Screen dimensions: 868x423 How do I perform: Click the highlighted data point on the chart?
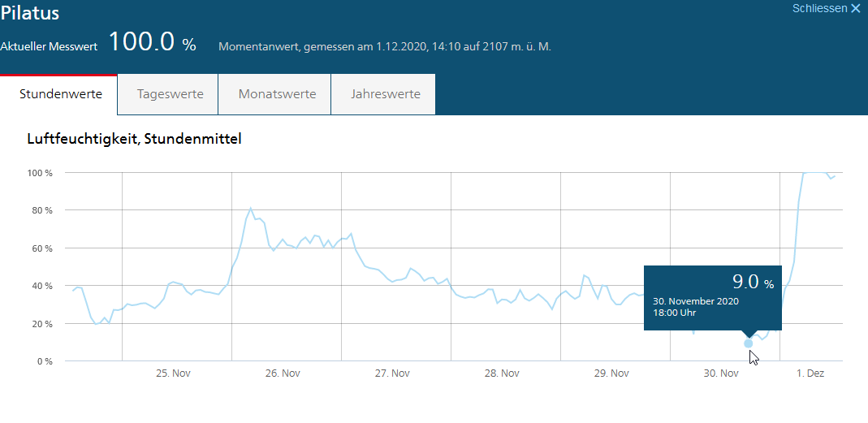pyautogui.click(x=748, y=343)
